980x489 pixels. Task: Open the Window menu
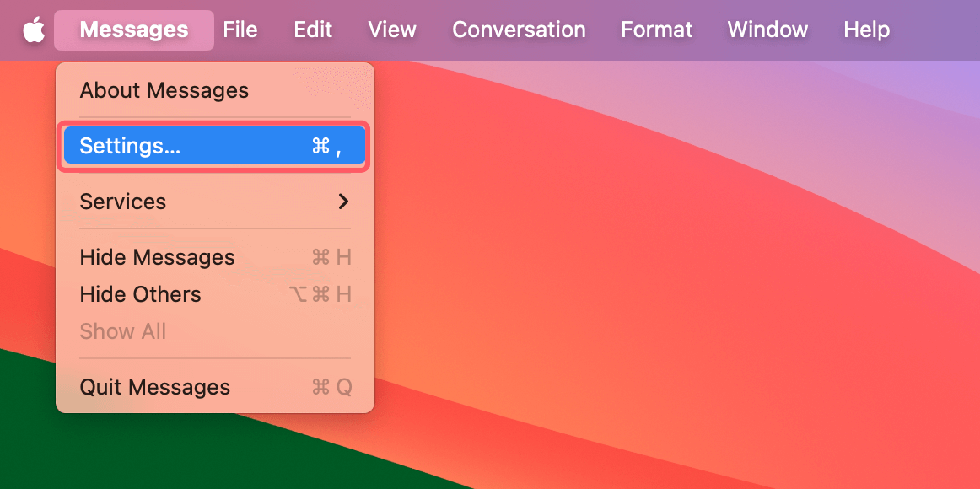[x=767, y=30]
